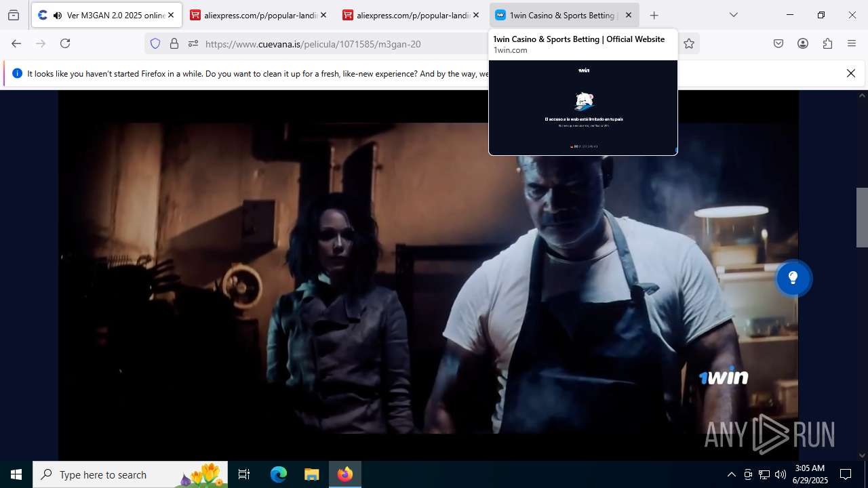Launch Microsoft Edge from the taskbar

279,474
